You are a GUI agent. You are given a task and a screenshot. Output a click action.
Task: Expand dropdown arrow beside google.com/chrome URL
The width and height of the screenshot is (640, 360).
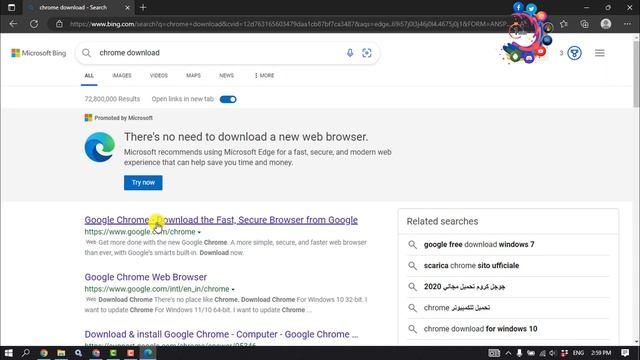pos(199,232)
